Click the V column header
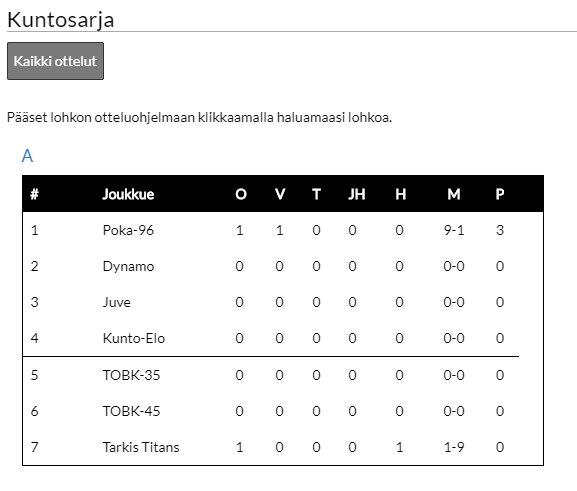 (x=280, y=194)
